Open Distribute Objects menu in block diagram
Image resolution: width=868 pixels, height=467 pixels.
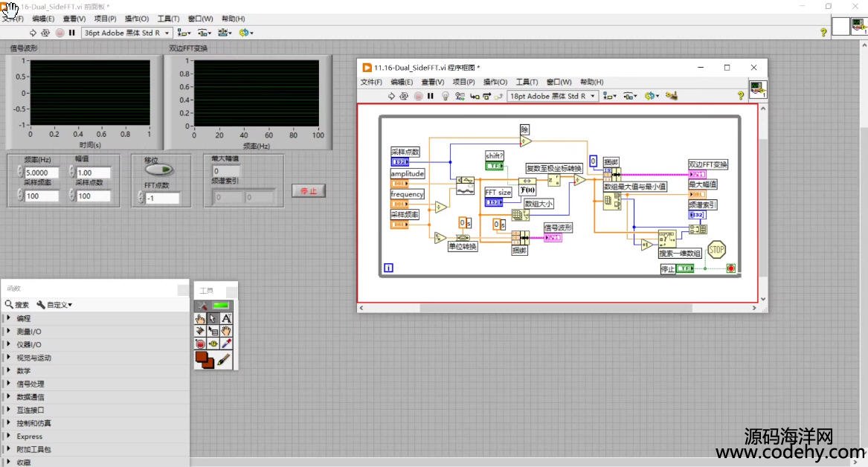point(630,96)
